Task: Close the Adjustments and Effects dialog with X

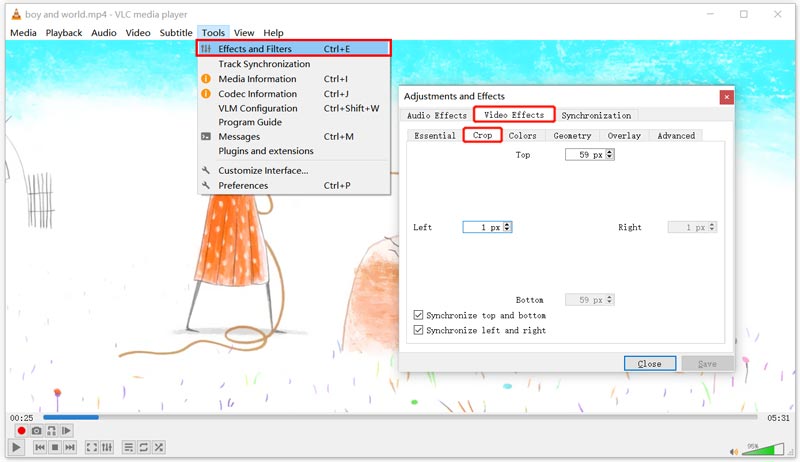Action: (x=727, y=97)
